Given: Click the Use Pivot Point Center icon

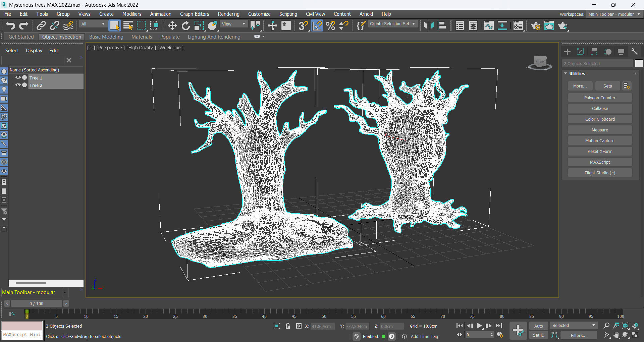Looking at the screenshot, I should point(255,26).
